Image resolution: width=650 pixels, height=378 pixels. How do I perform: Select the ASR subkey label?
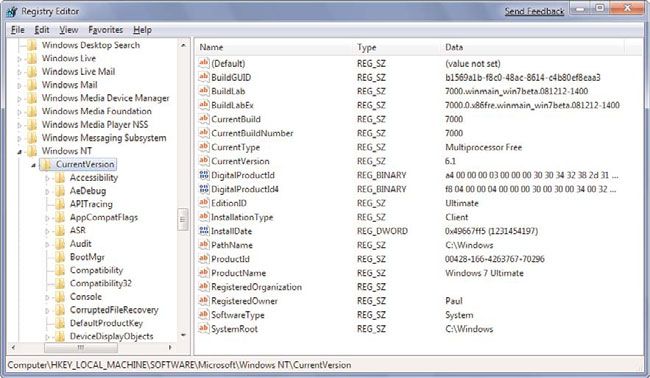click(78, 230)
